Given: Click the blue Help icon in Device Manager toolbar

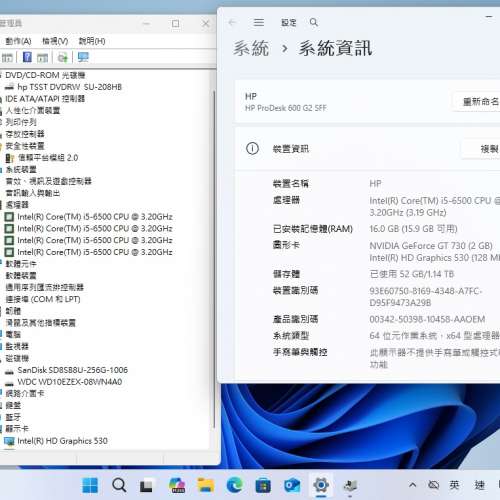Looking at the screenshot, I should tap(27, 57).
